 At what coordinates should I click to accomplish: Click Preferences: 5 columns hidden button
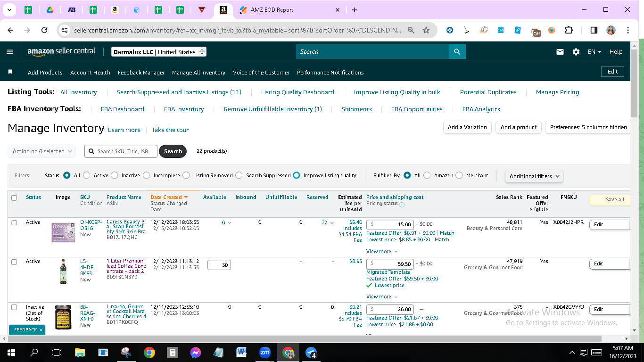point(588,127)
